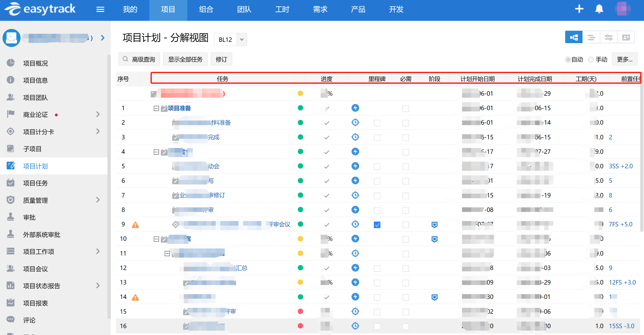Click the 显示全部任务 button
Image resolution: width=644 pixels, height=335 pixels.
185,59
